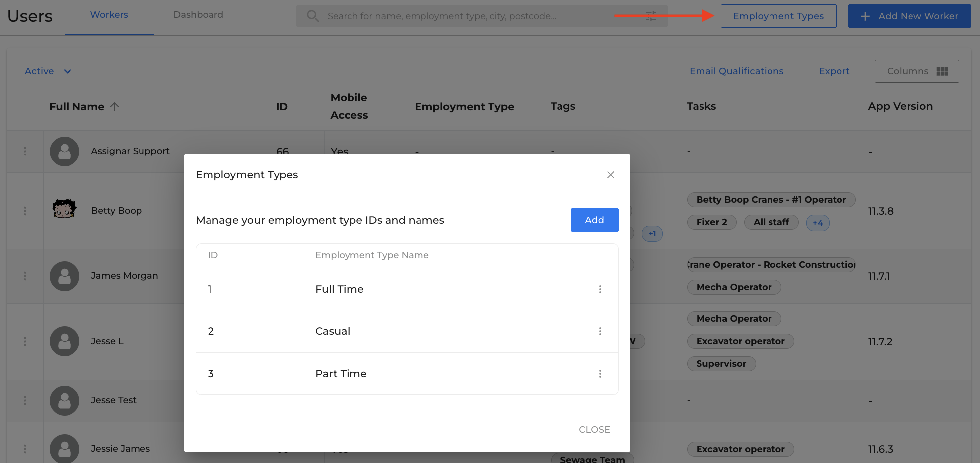Click Betty Boop's profile picture
Image resolution: width=980 pixels, height=463 pixels.
pyautogui.click(x=65, y=209)
